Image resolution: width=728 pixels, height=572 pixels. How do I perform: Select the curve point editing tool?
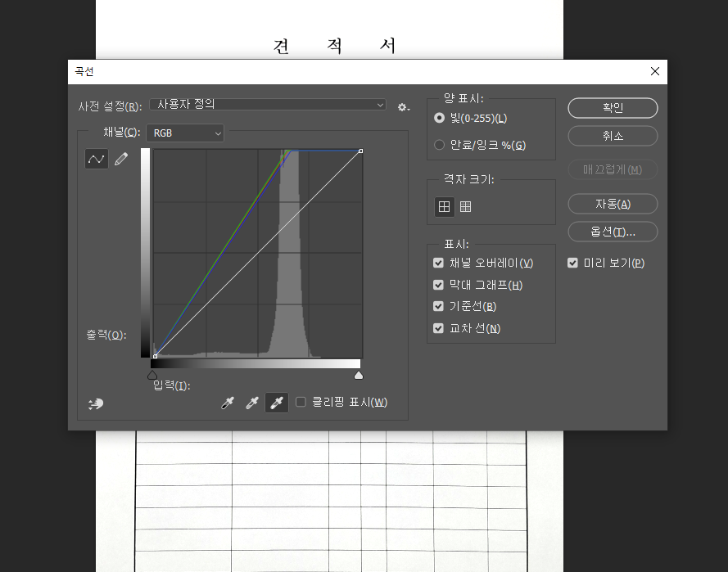pos(97,159)
